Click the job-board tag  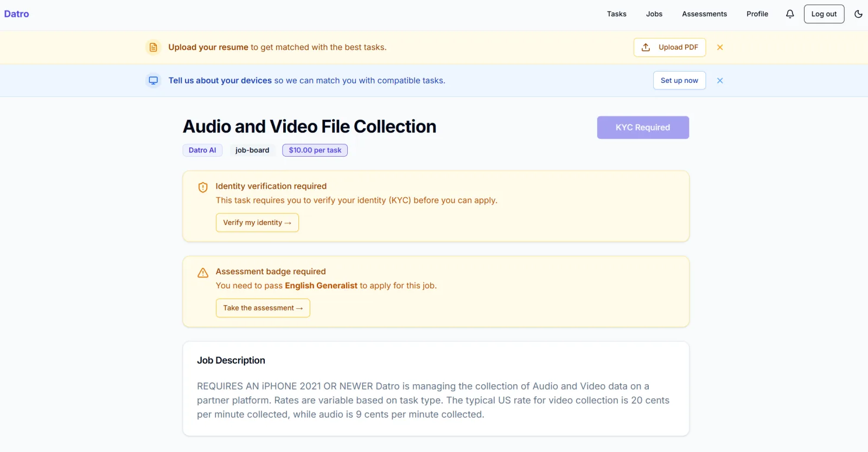pos(252,151)
